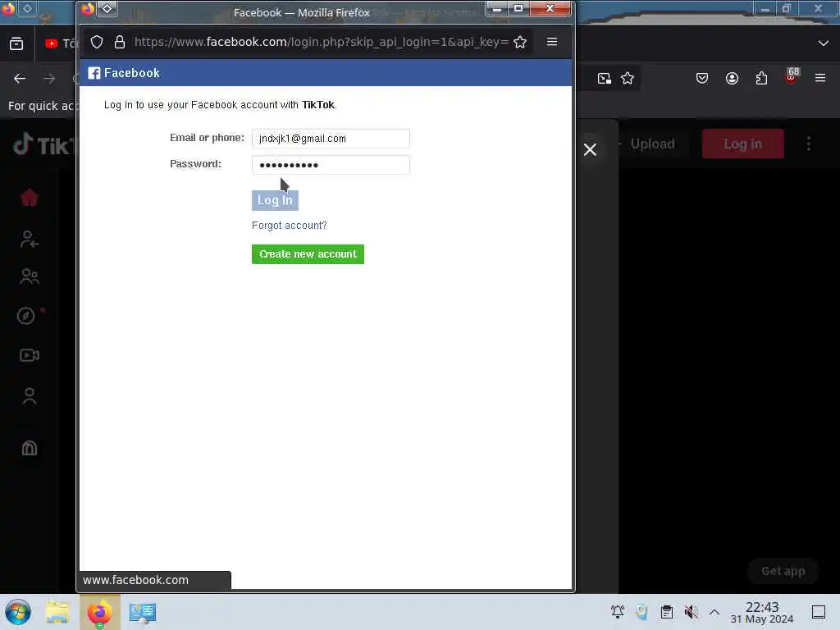Open the Forgot account? link
This screenshot has height=630, width=840.
[x=290, y=226]
